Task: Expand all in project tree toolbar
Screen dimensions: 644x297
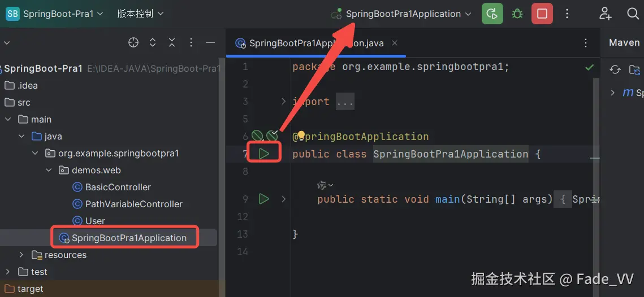Action: click(153, 42)
